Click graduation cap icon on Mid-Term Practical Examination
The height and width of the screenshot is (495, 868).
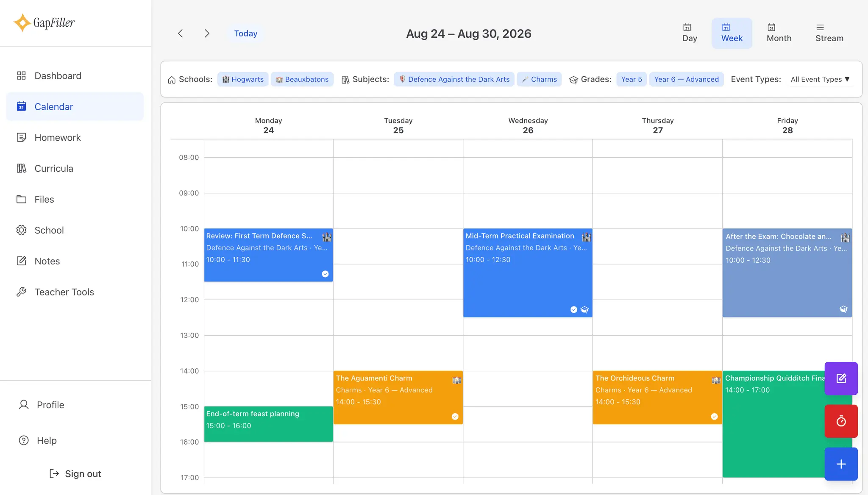584,310
